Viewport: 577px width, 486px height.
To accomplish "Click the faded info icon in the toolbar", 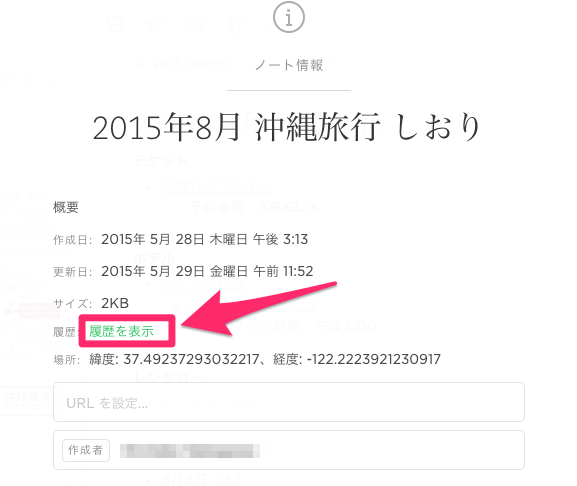I will point(195,24).
